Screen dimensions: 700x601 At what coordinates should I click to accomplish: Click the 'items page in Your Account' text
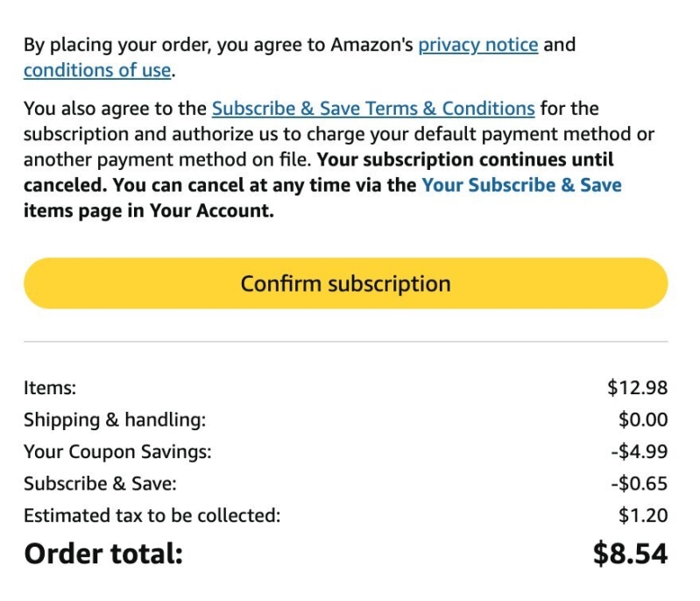pyautogui.click(x=149, y=211)
